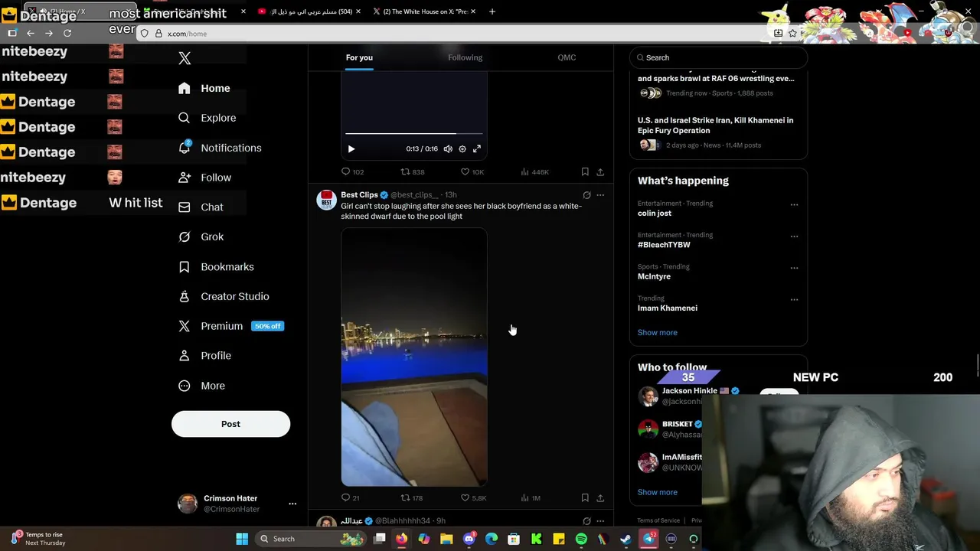Switch to the Arabic YouTube browser tab

(309, 11)
